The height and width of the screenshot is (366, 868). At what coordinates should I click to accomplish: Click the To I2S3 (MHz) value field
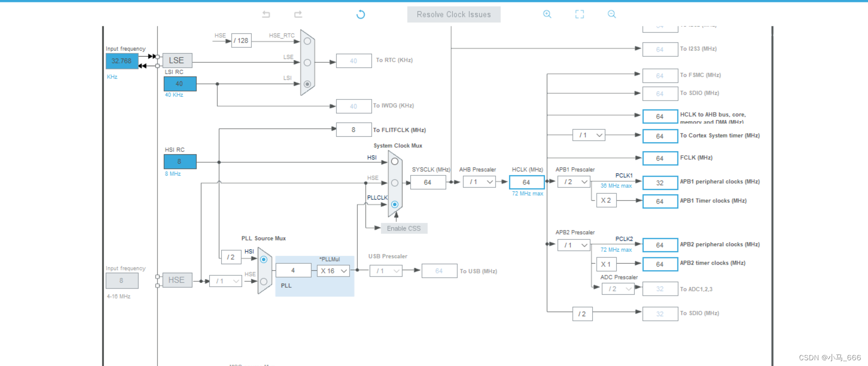pos(660,49)
